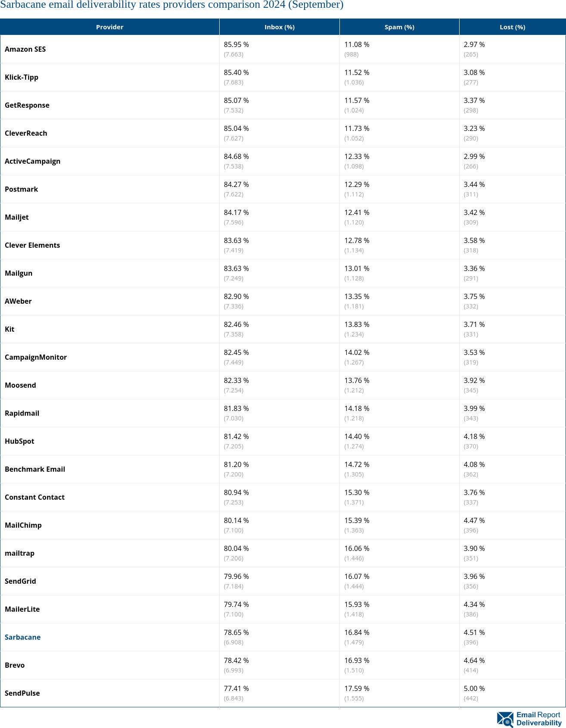Select the Mailjet provider name
The height and width of the screenshot is (728, 566).
pyautogui.click(x=17, y=217)
